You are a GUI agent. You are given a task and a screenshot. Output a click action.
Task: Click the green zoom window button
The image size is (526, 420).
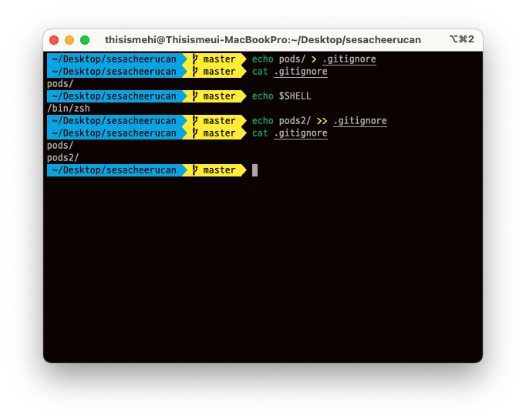point(85,40)
